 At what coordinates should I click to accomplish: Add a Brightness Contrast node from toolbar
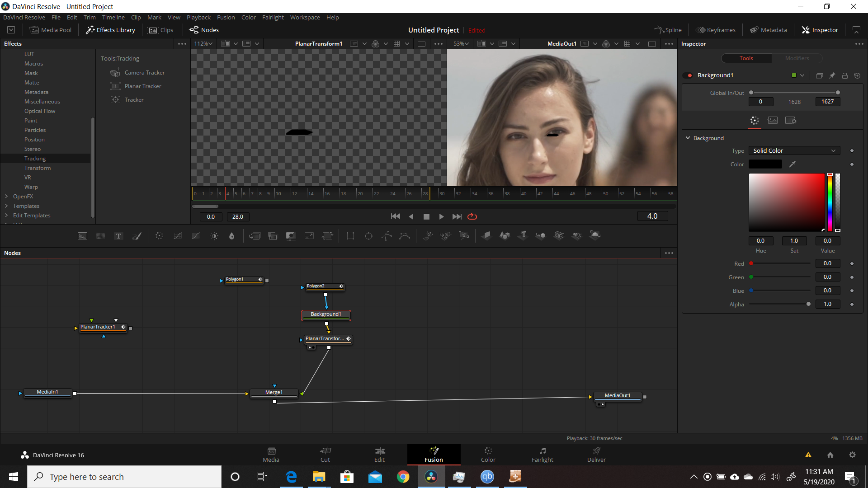[x=214, y=236]
